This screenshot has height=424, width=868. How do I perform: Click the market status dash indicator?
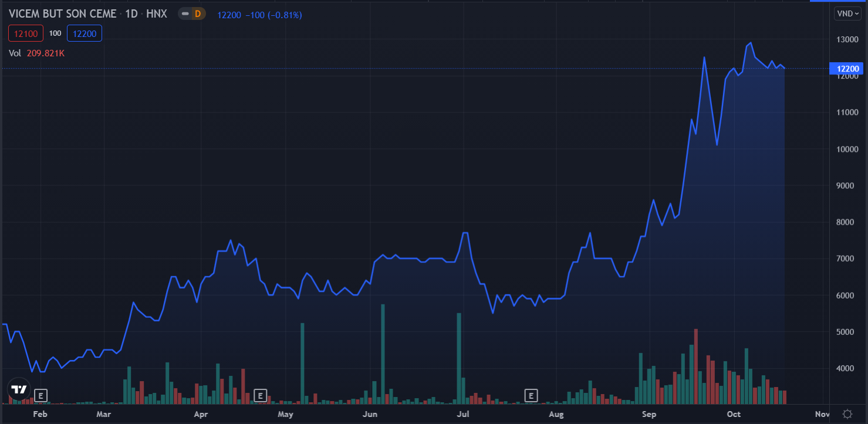[x=185, y=14]
